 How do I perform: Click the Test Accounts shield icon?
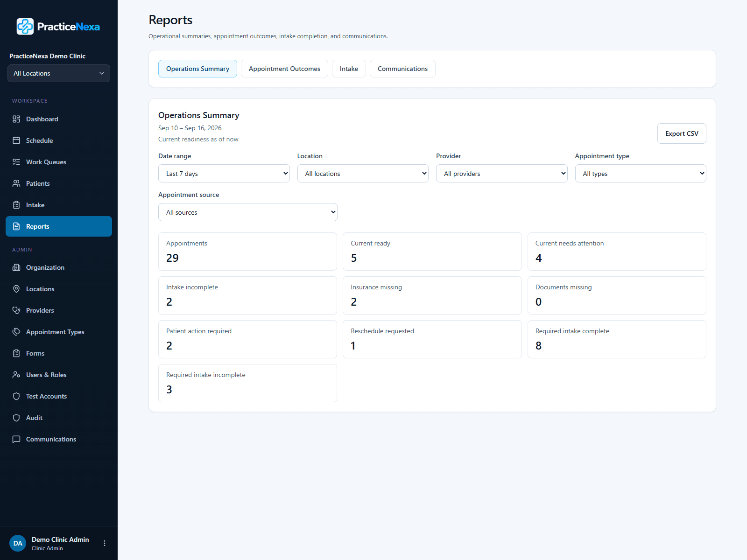(16, 396)
